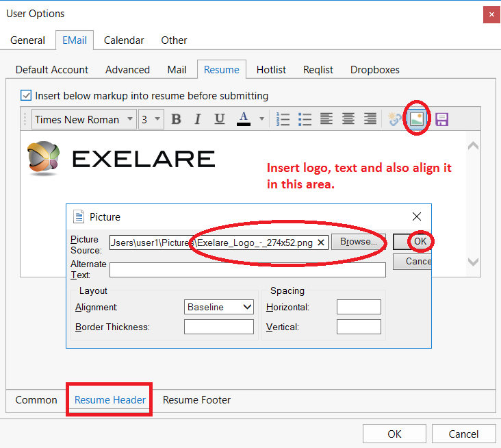Open the Calendar tab

pos(124,40)
